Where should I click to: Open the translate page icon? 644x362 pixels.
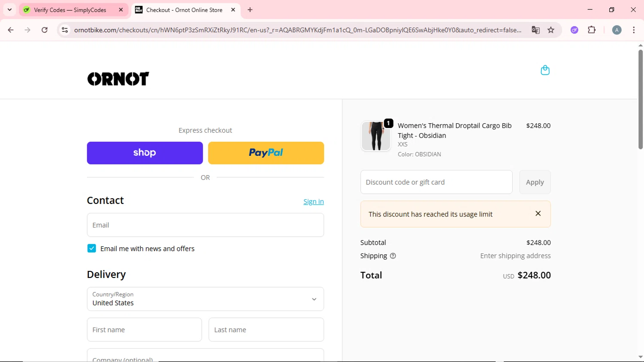[x=535, y=30]
